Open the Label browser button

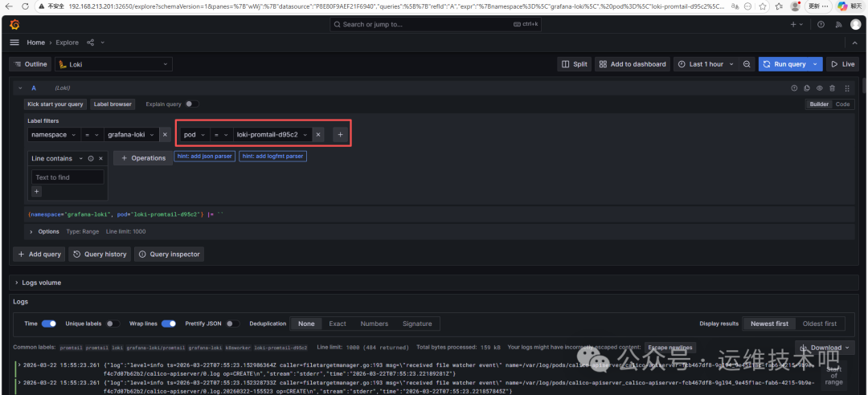click(113, 104)
